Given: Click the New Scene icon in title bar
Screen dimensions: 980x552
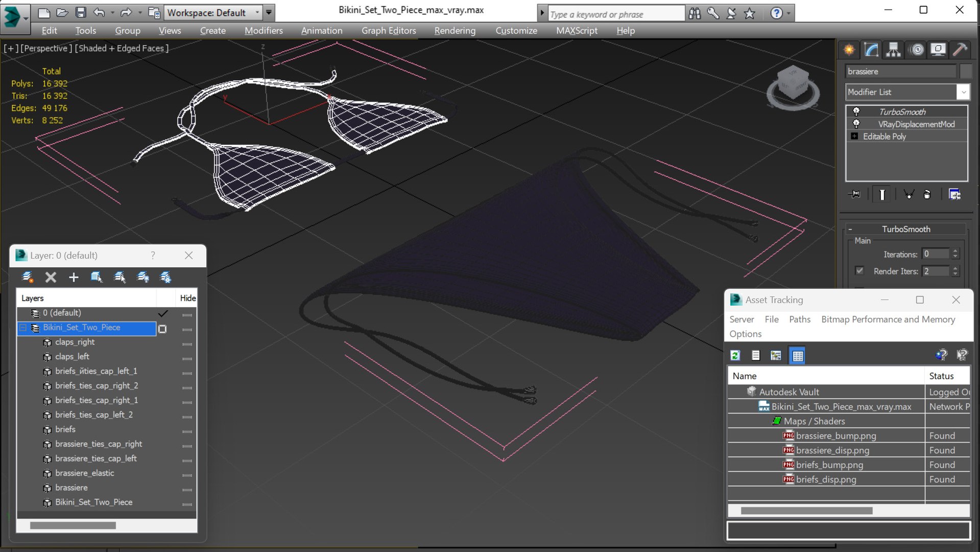Looking at the screenshot, I should pyautogui.click(x=44, y=12).
